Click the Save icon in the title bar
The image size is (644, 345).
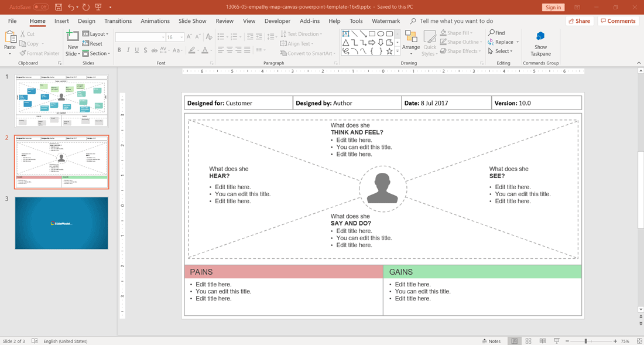coord(59,7)
